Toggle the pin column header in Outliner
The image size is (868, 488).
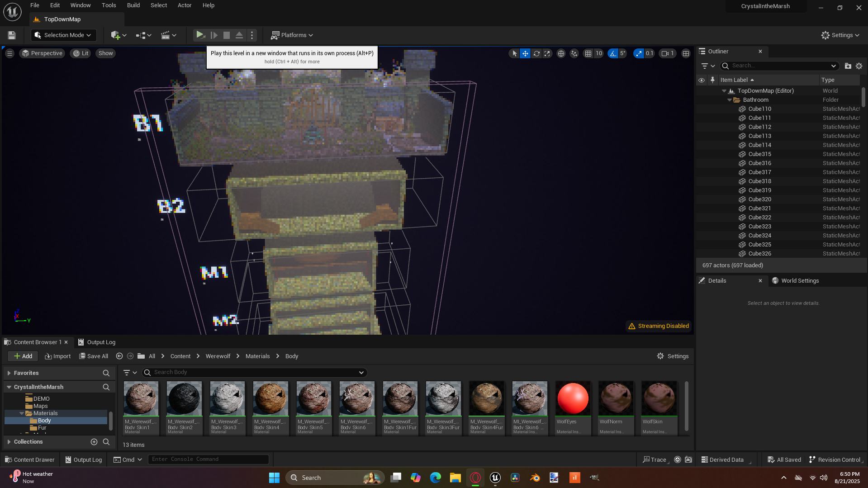pos(712,80)
